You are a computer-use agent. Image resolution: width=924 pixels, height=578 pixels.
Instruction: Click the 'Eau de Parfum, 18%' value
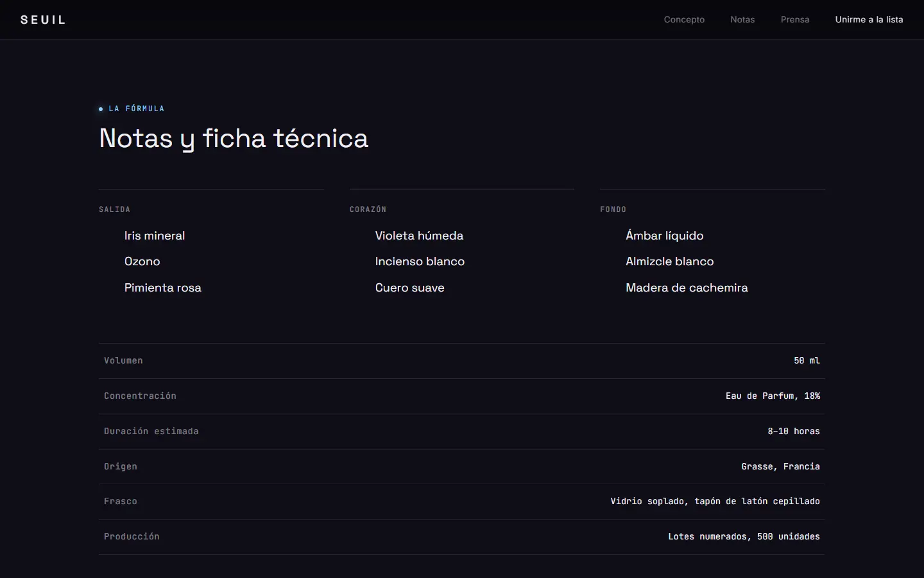(x=773, y=396)
